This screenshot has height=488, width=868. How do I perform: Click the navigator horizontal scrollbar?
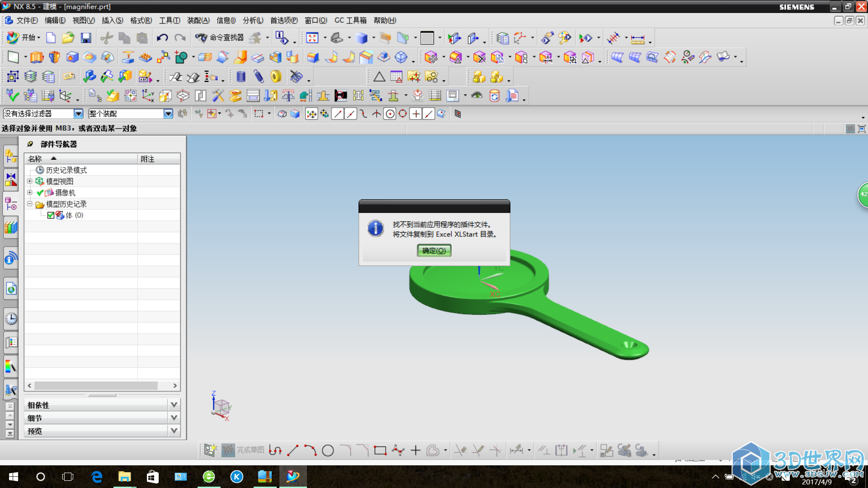[x=96, y=386]
